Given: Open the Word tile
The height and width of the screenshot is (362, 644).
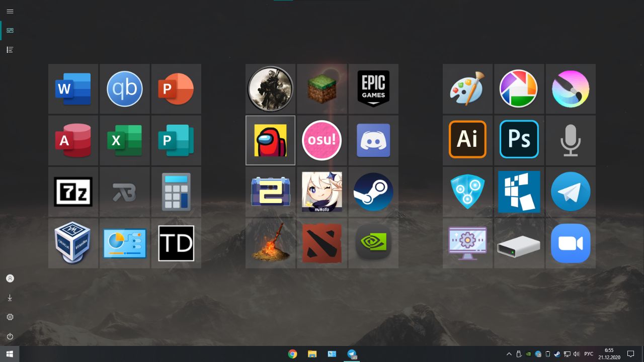Looking at the screenshot, I should pyautogui.click(x=73, y=88).
